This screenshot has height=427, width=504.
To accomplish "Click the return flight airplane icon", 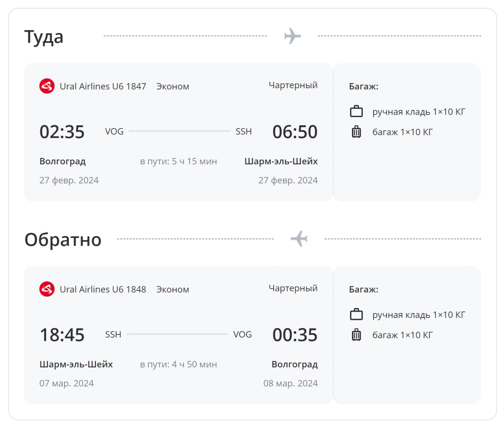I will (x=299, y=239).
